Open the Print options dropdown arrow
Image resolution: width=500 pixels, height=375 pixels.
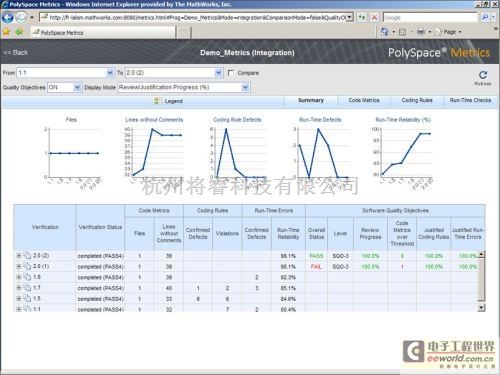point(430,32)
